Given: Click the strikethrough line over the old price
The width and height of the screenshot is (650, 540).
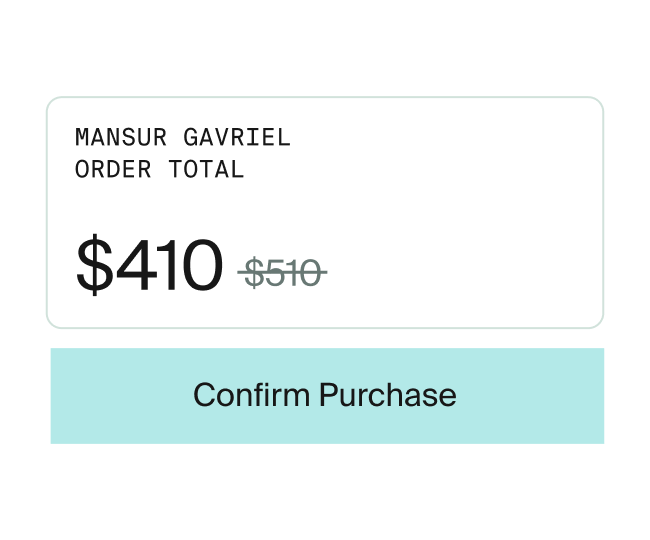Looking at the screenshot, I should (282, 272).
